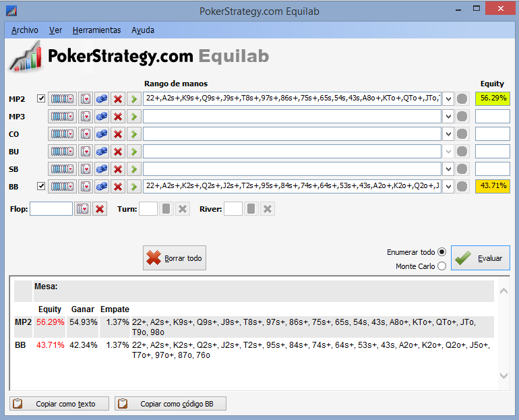Open hand range selector for MP2
Screen dimensions: 519x420
coord(62,98)
